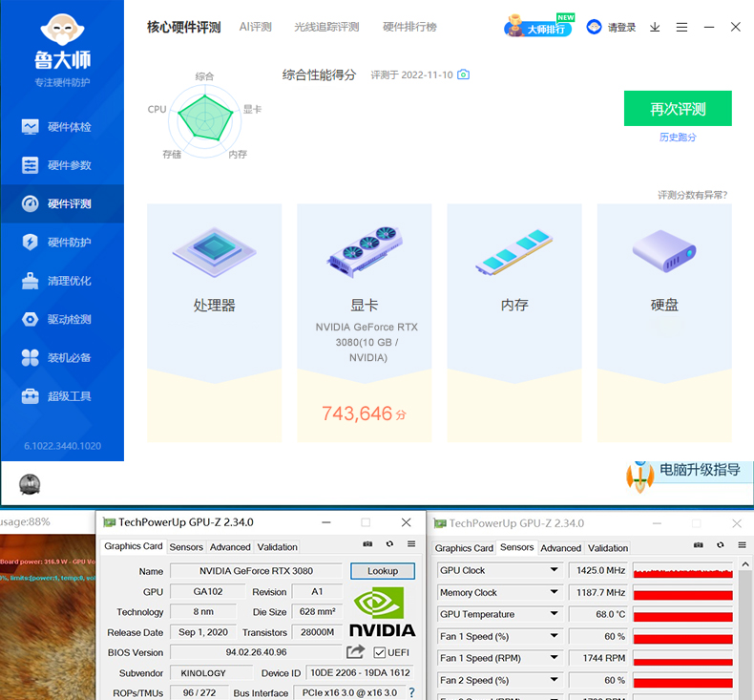Click the NVIDIA logo in GPU-Z
754x700 pixels.
pos(383,612)
